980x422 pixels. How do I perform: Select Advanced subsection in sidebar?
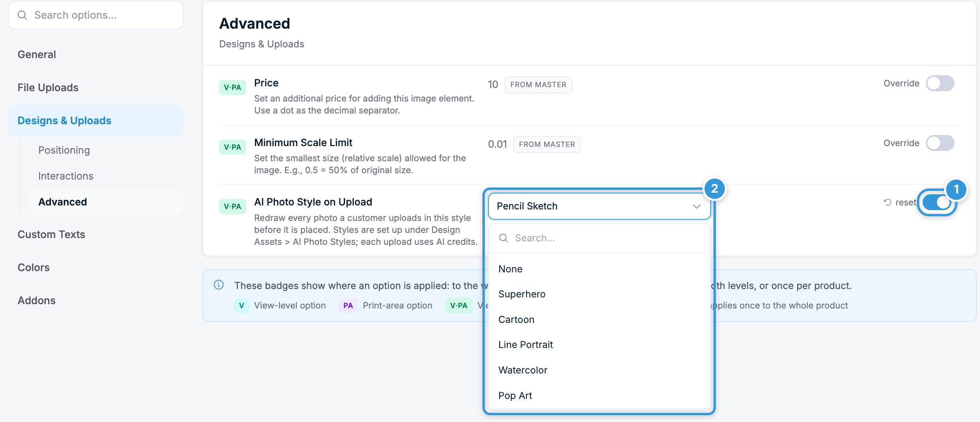point(107,202)
